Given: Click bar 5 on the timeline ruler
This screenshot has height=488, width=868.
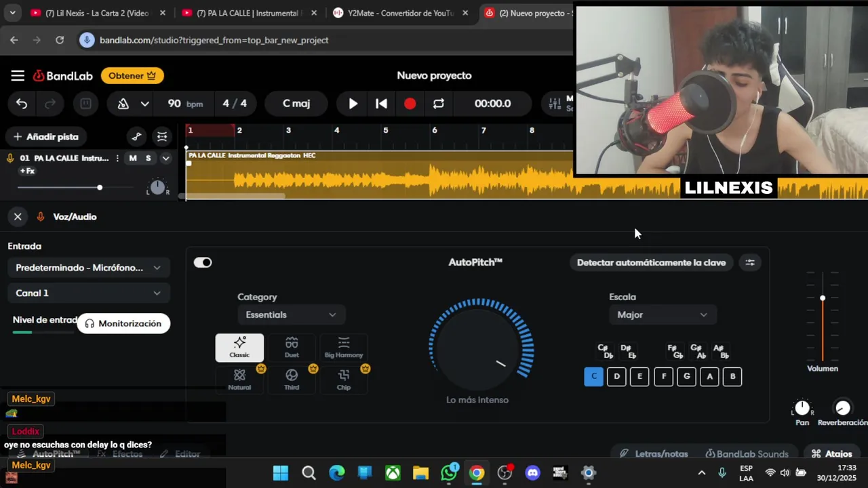Looking at the screenshot, I should (x=386, y=130).
